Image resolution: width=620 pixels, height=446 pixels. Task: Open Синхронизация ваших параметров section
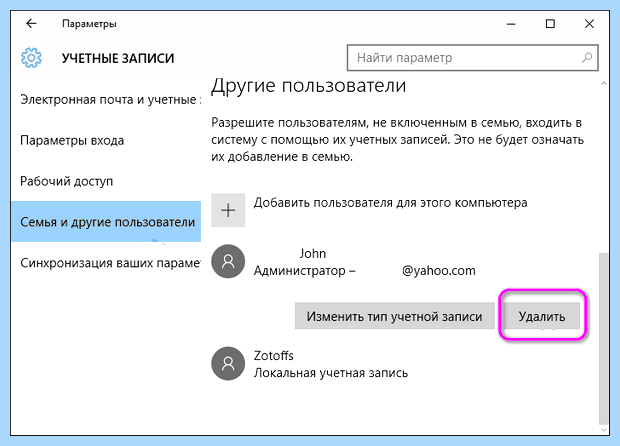106,263
